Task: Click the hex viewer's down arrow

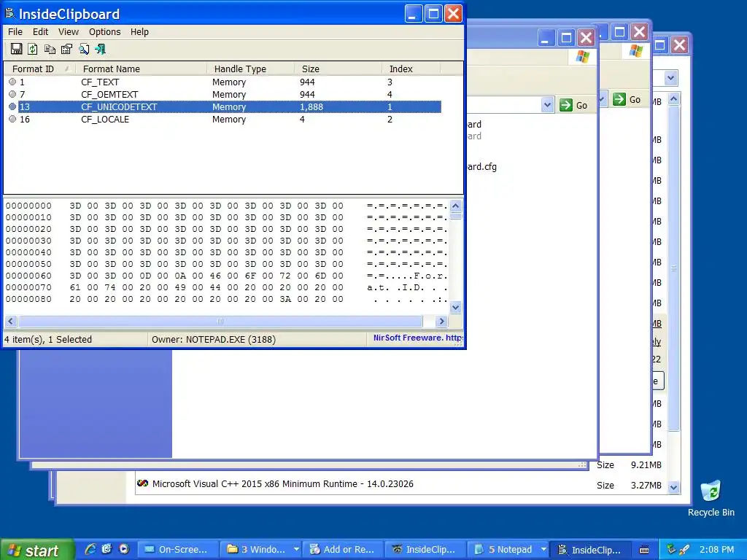Action: click(x=455, y=307)
